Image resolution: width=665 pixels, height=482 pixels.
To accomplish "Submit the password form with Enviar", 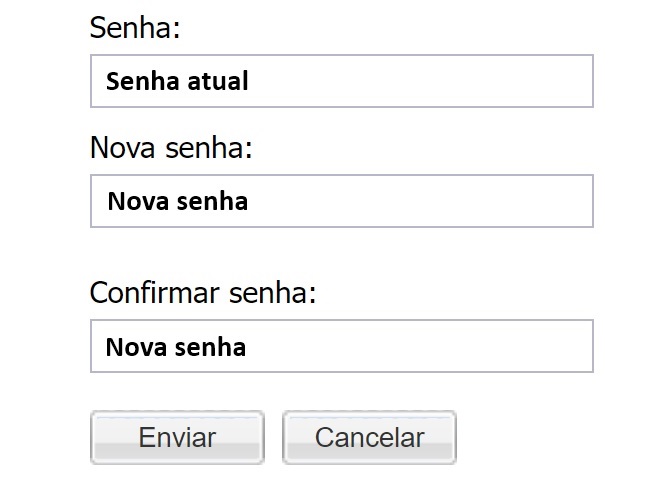I will pos(177,437).
